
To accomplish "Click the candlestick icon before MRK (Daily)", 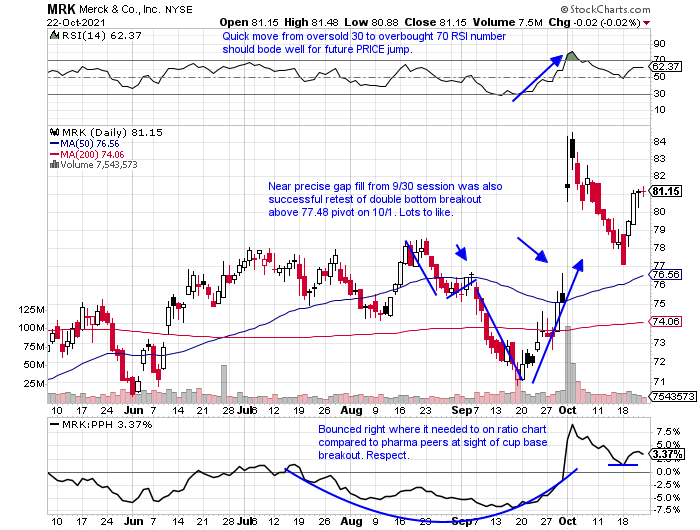I will (x=54, y=132).
